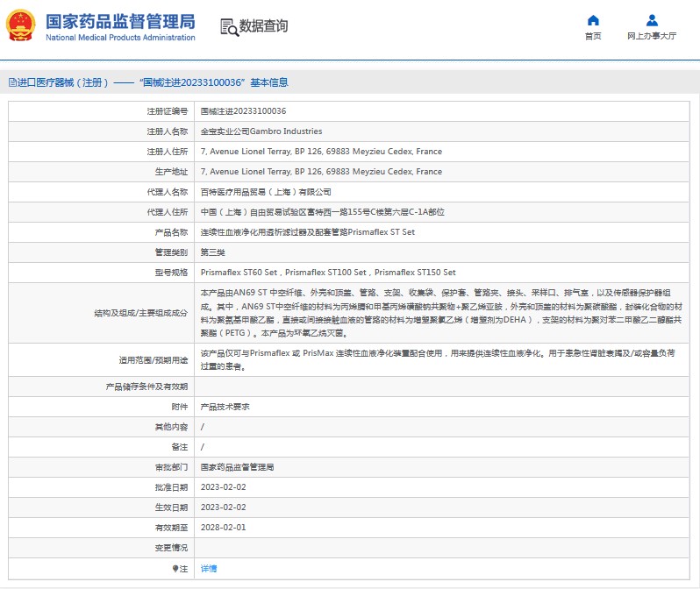Click the 第三类 management category value
Screen dimensions: 700x589
[213, 252]
